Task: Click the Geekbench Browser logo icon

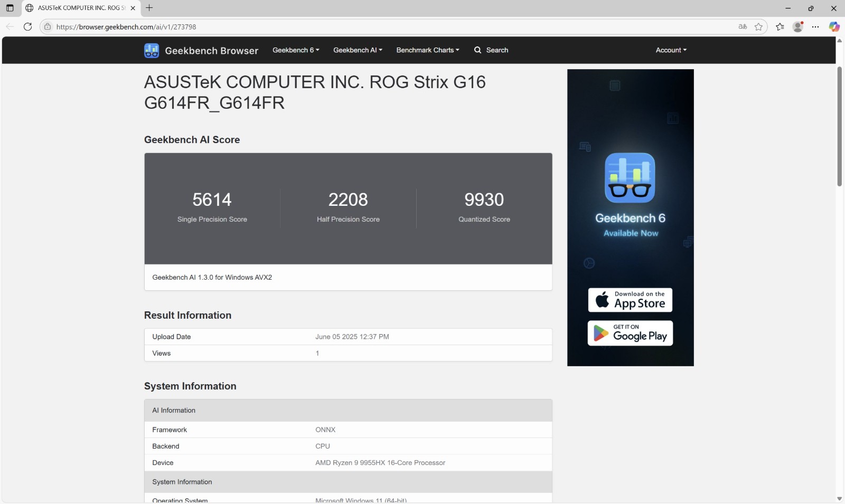Action: click(x=152, y=51)
